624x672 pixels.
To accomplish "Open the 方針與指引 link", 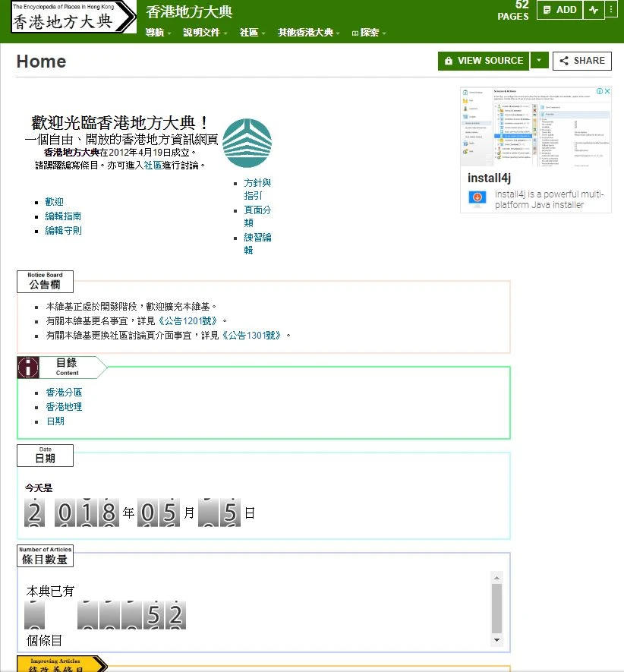I will pos(257,189).
